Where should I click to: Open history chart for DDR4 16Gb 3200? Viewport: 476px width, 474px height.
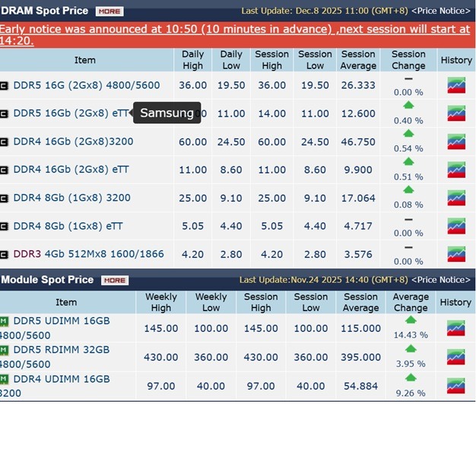point(456,142)
